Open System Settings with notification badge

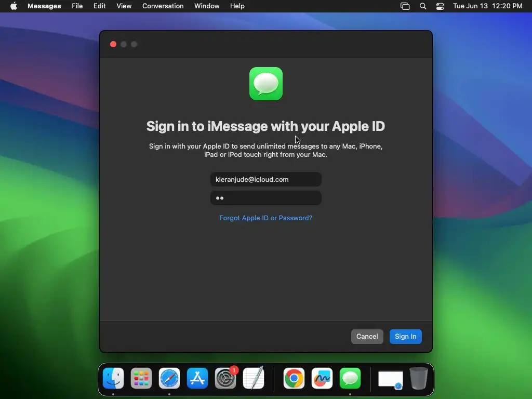click(x=225, y=378)
